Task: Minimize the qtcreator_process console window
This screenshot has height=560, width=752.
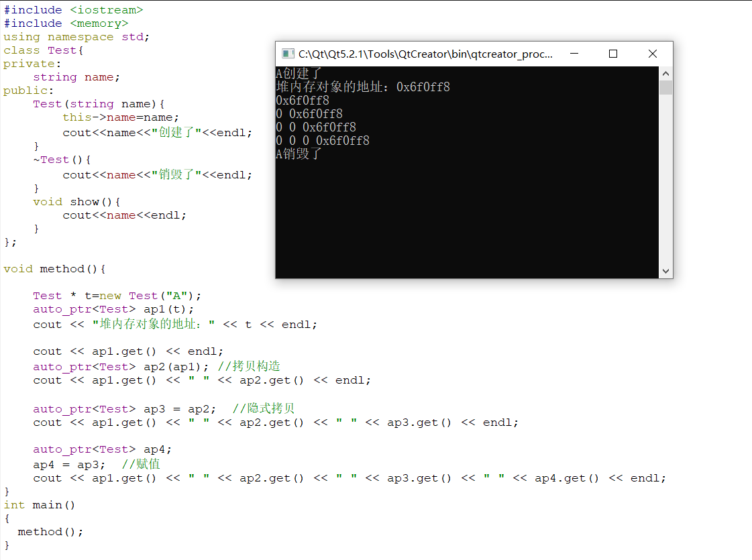Action: click(x=574, y=54)
